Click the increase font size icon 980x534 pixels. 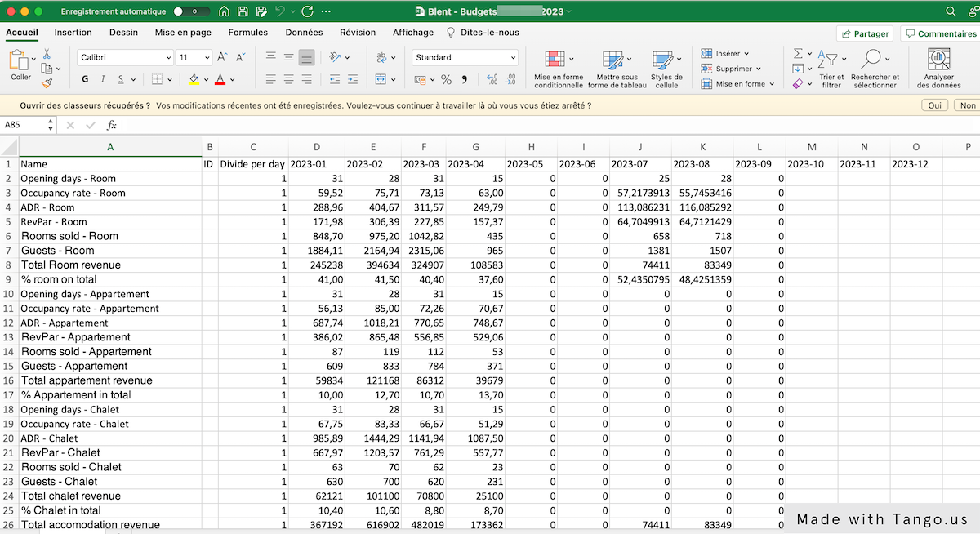(x=222, y=57)
